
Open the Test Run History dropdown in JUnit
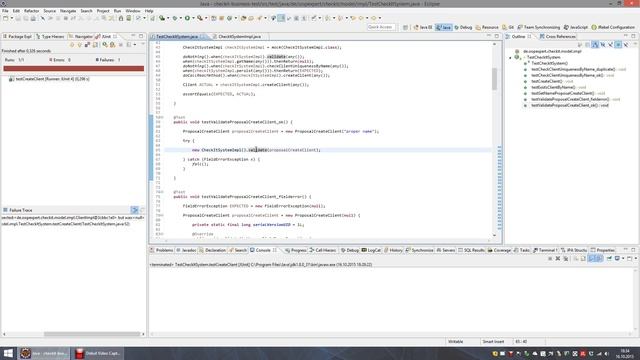(x=135, y=44)
